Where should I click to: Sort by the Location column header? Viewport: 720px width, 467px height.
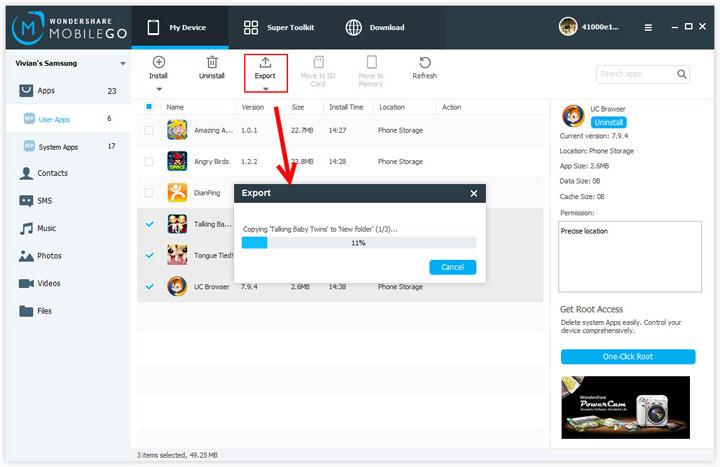pos(392,107)
